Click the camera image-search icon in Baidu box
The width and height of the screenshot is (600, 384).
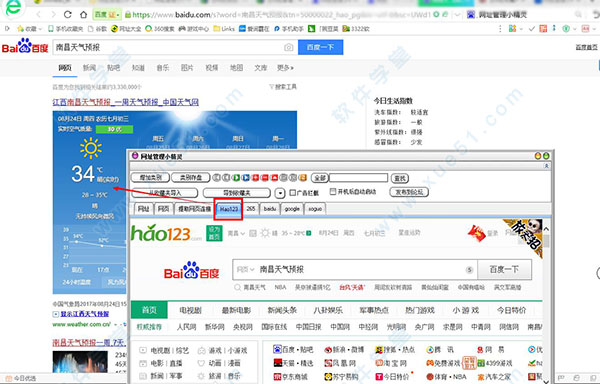(289, 47)
